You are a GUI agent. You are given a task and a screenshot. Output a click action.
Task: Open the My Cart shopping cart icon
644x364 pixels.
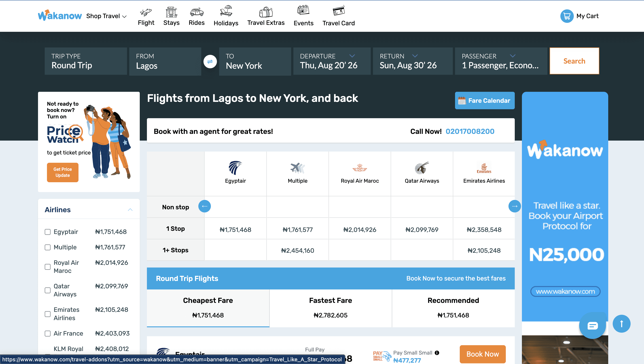pyautogui.click(x=567, y=16)
